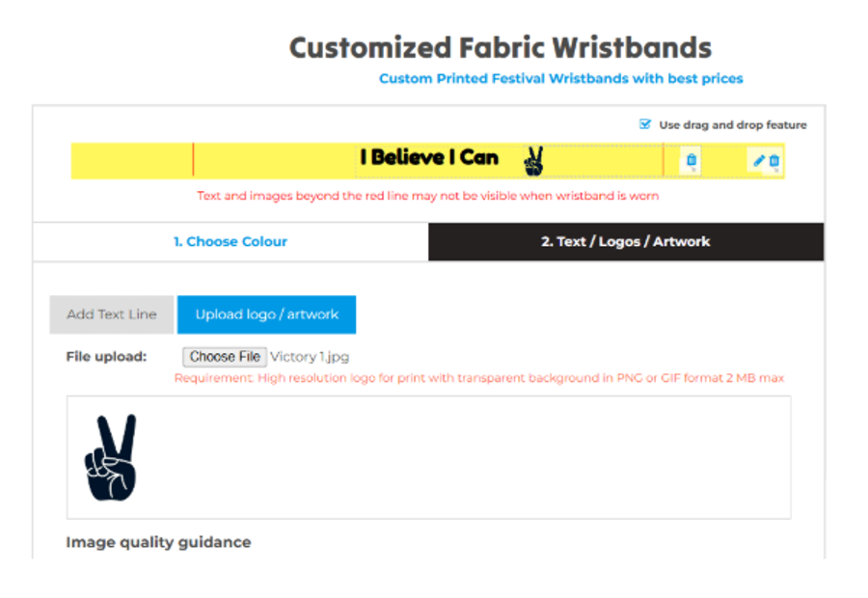Open the '2. Text / Logos / Artwork' tab
Image resolution: width=868 pixels, height=598 pixels.
(x=625, y=242)
